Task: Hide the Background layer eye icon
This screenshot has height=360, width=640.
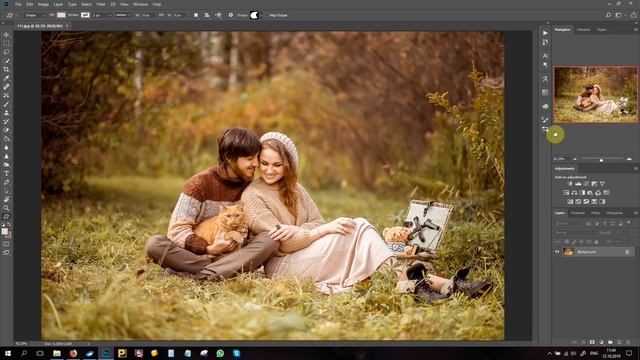Action: pyautogui.click(x=557, y=252)
